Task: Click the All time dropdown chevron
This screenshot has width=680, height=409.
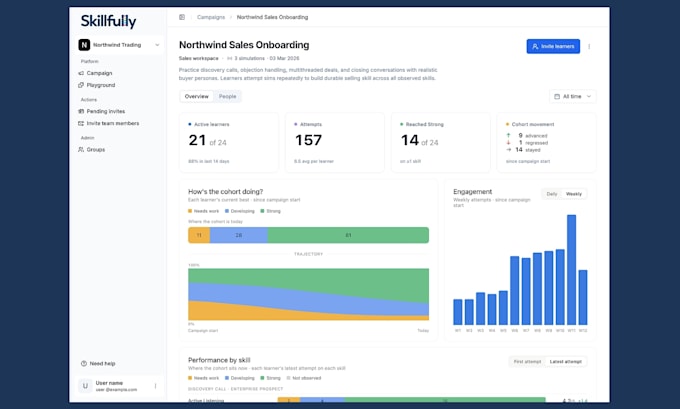Action: 588,96
